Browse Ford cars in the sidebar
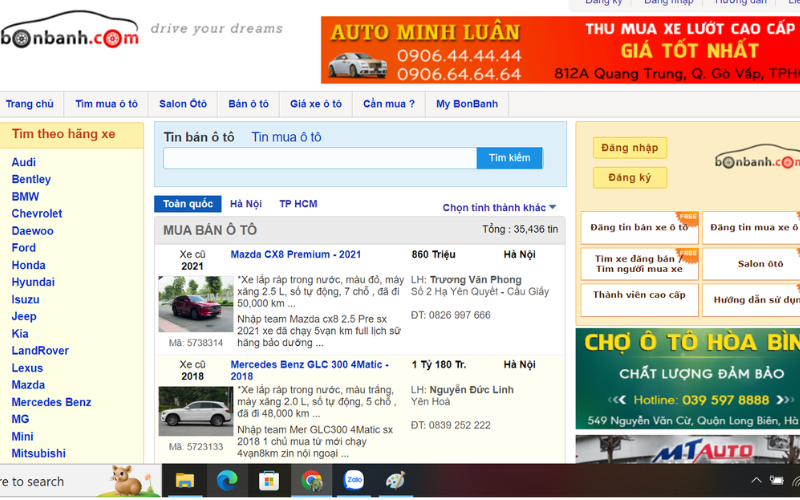800x500 pixels. pos(23,248)
